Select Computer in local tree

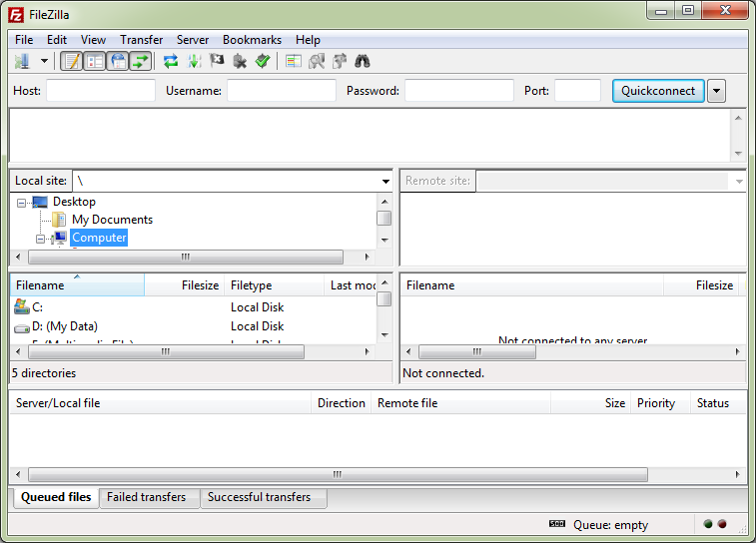pos(99,238)
